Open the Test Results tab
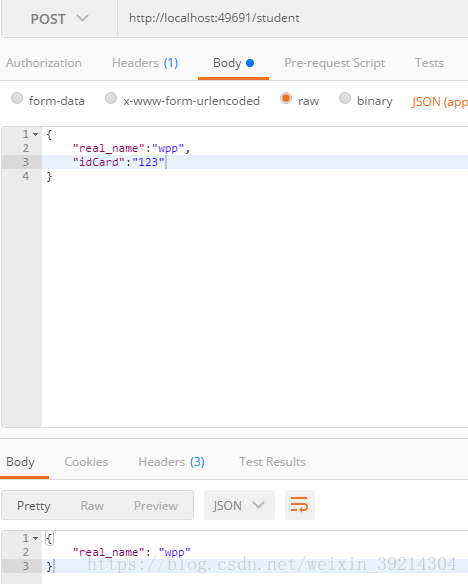468x584 pixels. pyautogui.click(x=272, y=462)
